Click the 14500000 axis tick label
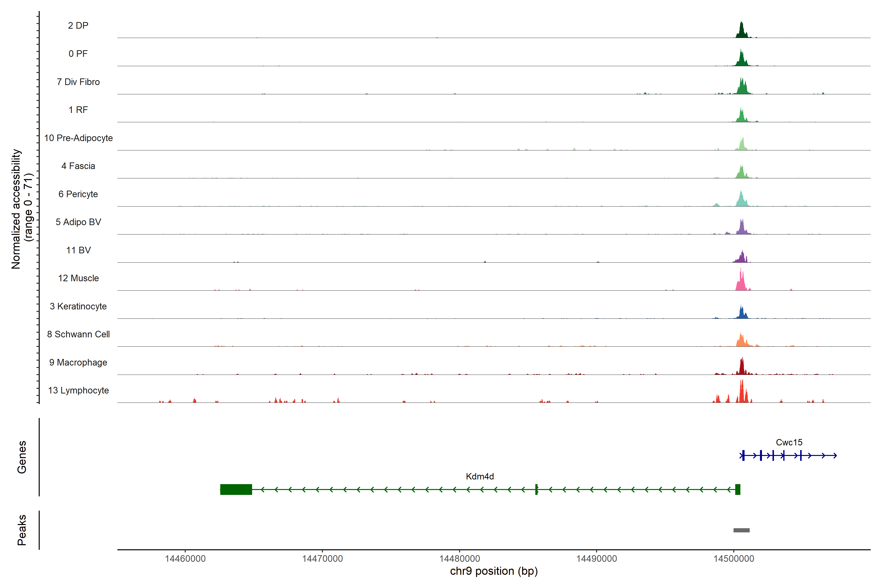Screen dimensions: 882x588 734,558
